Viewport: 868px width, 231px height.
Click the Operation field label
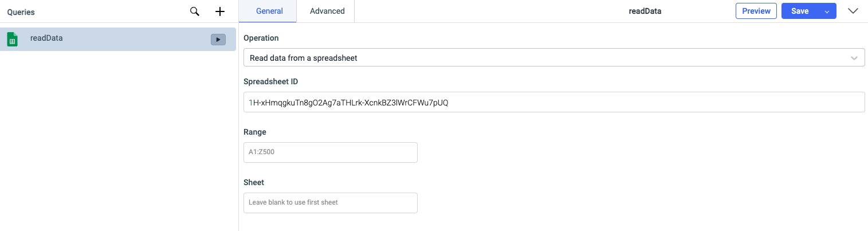pos(261,38)
